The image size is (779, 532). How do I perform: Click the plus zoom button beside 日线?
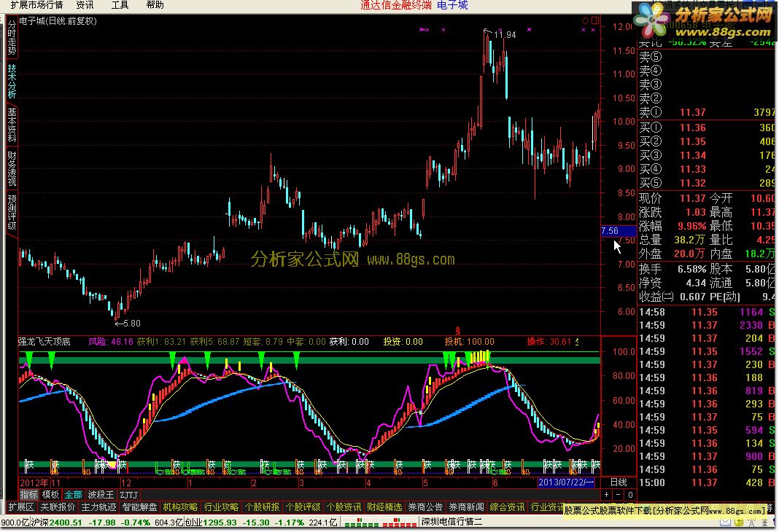(607, 495)
